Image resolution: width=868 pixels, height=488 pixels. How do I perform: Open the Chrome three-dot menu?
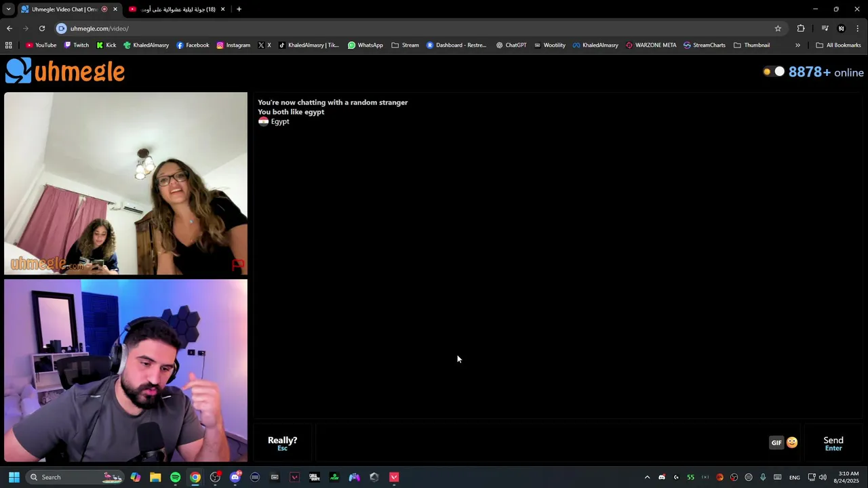pos(858,28)
